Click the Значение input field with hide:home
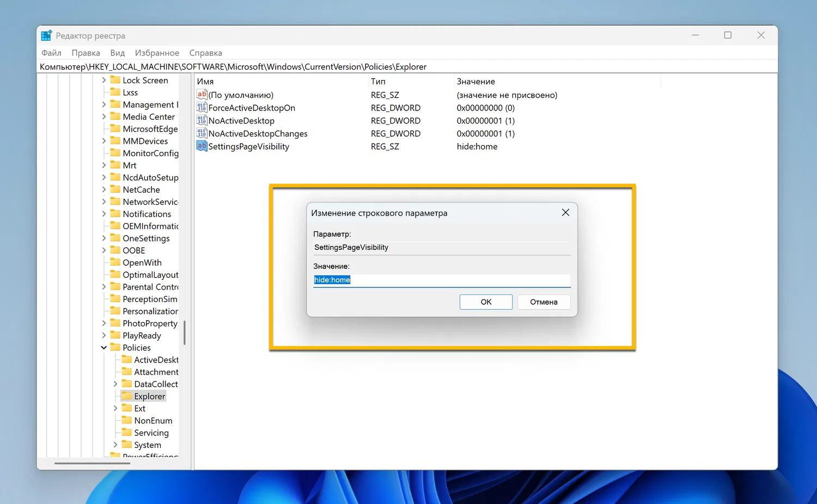The width and height of the screenshot is (817, 504). pos(442,280)
